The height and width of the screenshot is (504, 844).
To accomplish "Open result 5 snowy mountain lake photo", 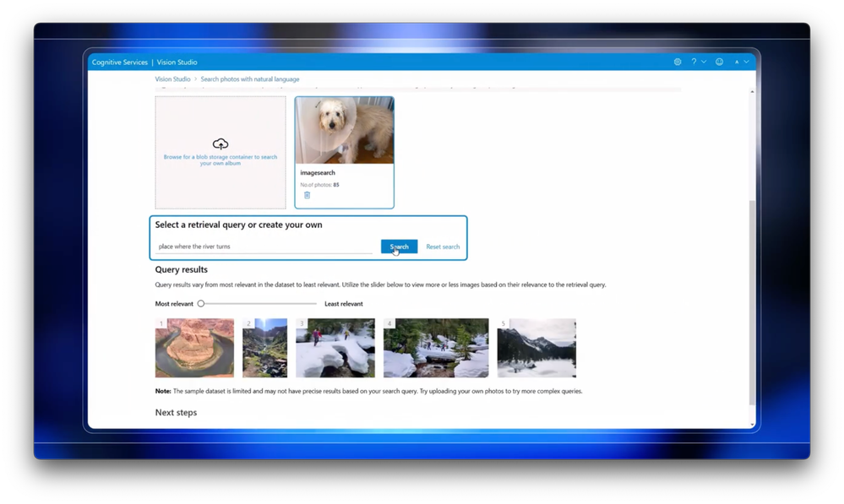I will [x=536, y=348].
